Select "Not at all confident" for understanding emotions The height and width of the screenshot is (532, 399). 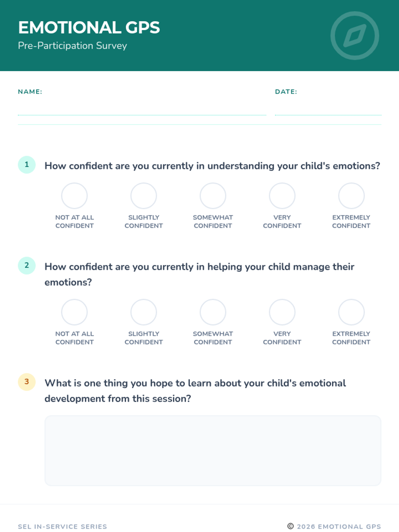(x=74, y=196)
